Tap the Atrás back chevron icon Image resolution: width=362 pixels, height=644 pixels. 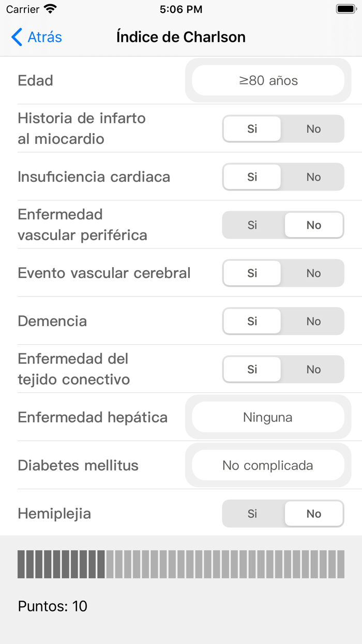17,37
